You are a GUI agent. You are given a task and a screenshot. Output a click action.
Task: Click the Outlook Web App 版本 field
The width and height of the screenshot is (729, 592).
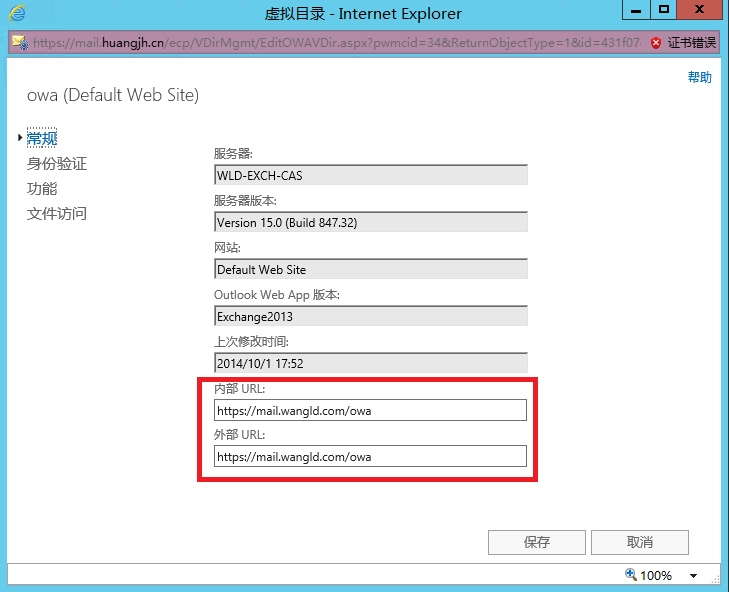tap(370, 316)
